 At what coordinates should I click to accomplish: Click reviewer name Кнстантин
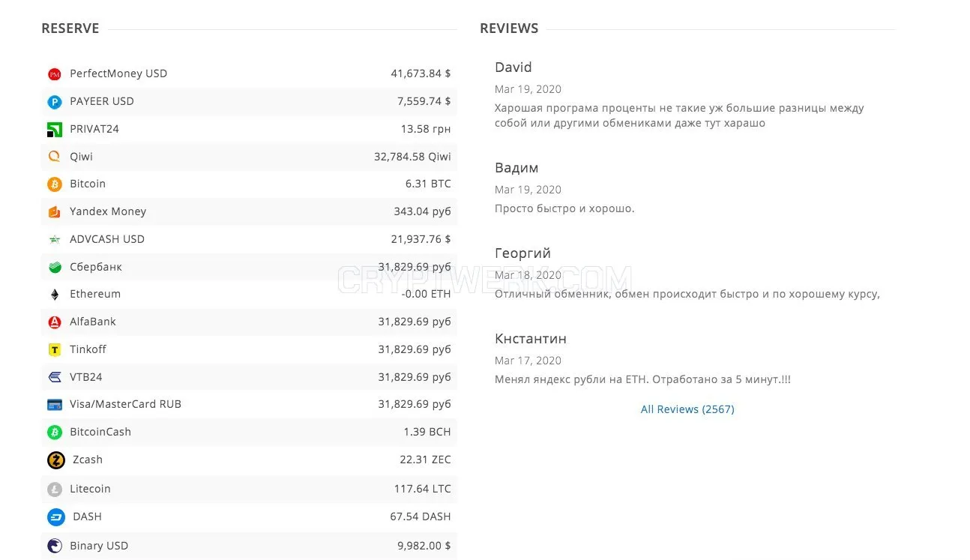[531, 339]
